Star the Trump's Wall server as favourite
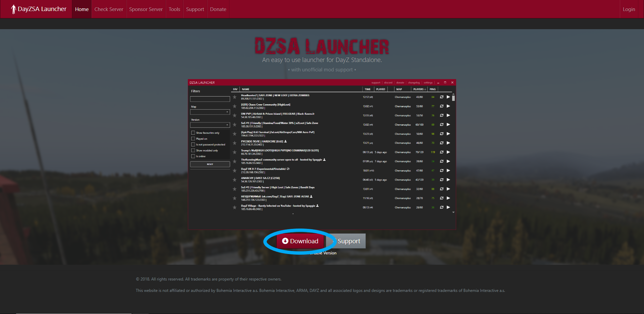The height and width of the screenshot is (314, 644). point(234,152)
